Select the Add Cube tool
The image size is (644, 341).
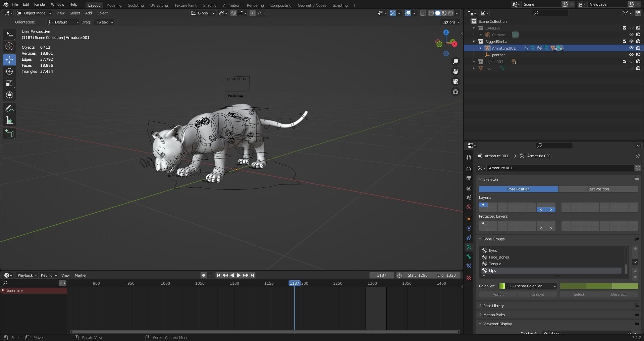9,133
